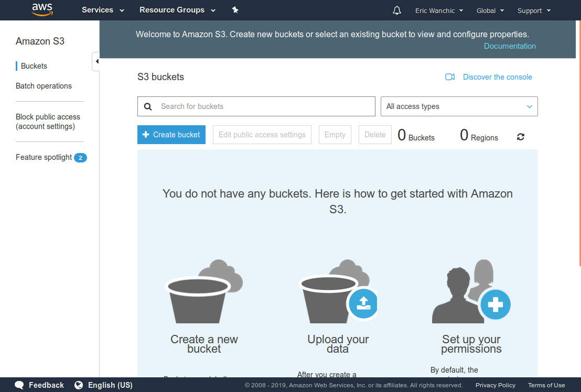Expand the Resource Groups menu
The width and height of the screenshot is (581, 392).
pyautogui.click(x=177, y=10)
